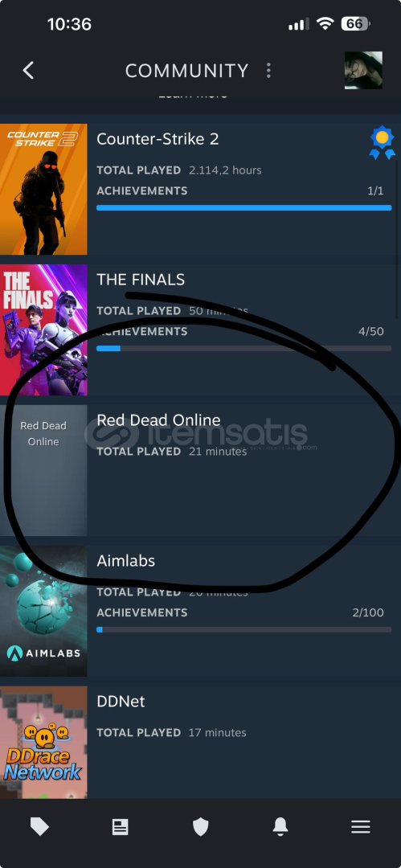The width and height of the screenshot is (401, 868).
Task: Tap the Counter-Strike 2 achievements progress bar
Action: pyautogui.click(x=243, y=208)
